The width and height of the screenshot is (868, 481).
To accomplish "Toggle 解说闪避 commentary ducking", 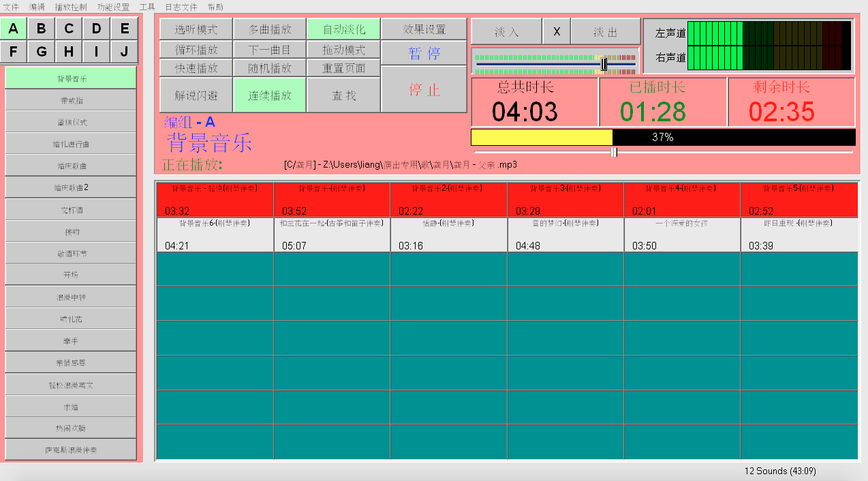I will click(x=196, y=95).
